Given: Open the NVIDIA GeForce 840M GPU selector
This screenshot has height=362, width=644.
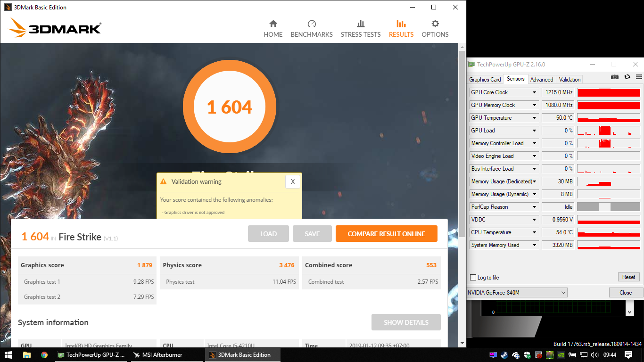Looking at the screenshot, I should pos(517,293).
